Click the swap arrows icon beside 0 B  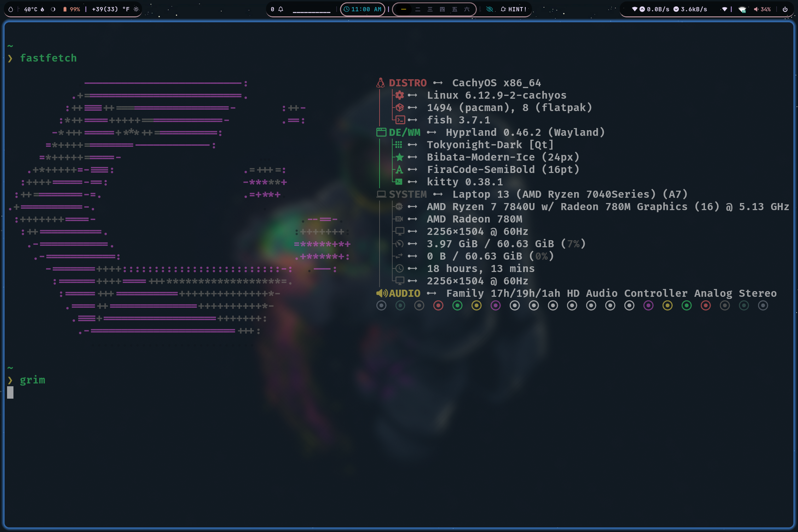399,256
